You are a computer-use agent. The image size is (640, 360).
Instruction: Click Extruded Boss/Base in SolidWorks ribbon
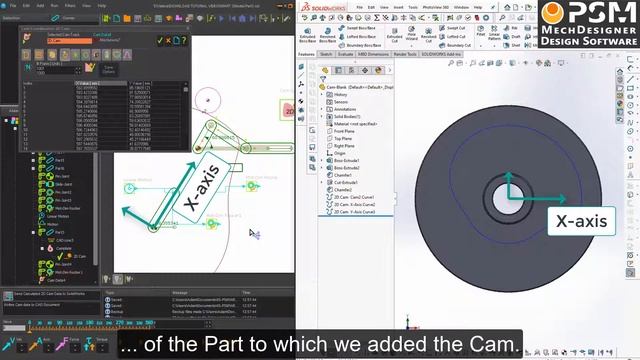click(307, 36)
